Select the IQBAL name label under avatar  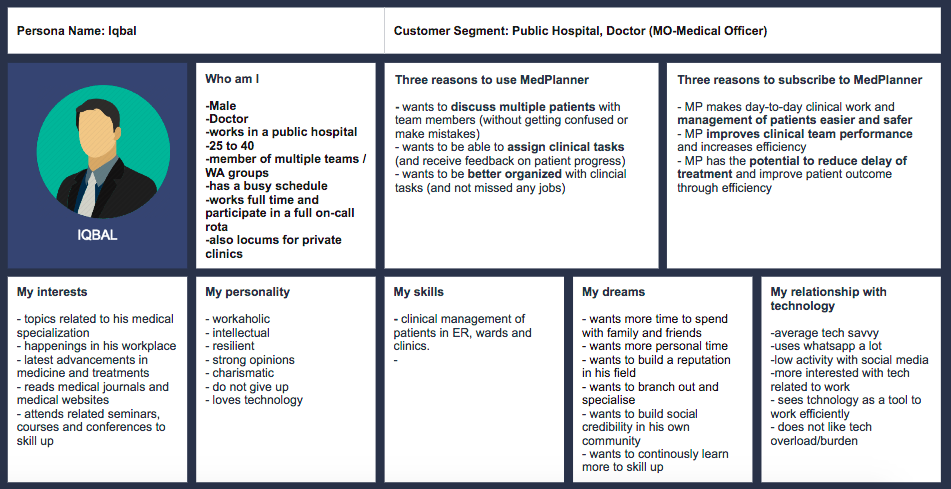click(97, 235)
